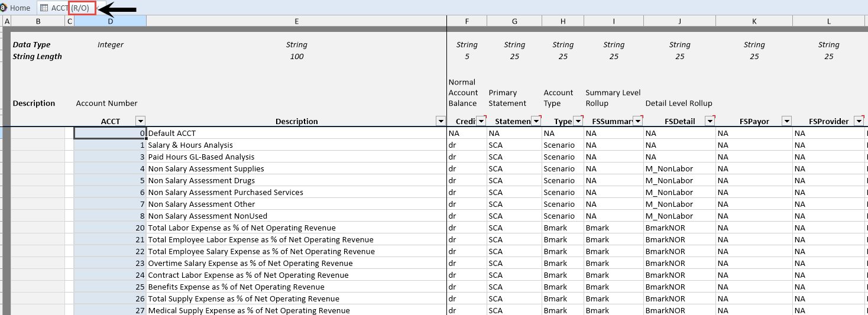Select column K header
This screenshot has width=868, height=315.
(x=754, y=21)
